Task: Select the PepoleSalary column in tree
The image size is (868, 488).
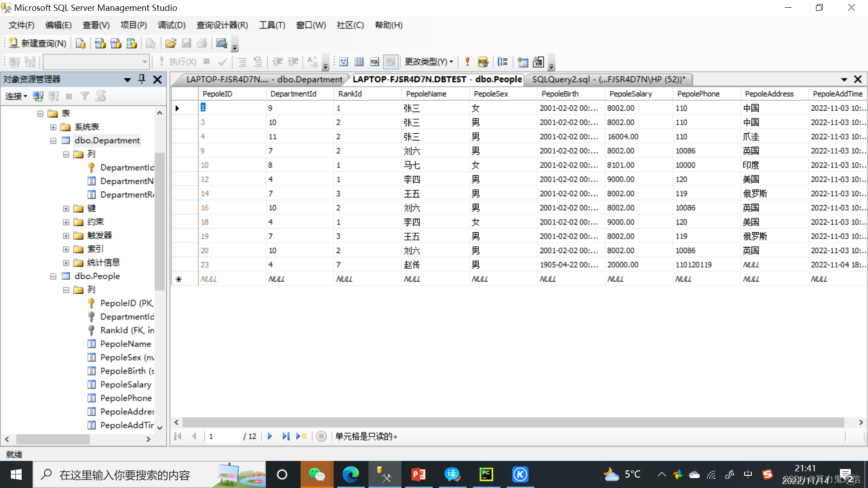Action: click(126, 385)
